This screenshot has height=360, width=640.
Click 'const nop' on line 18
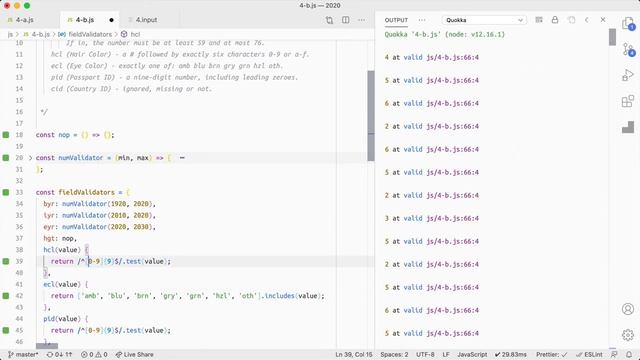pos(53,135)
